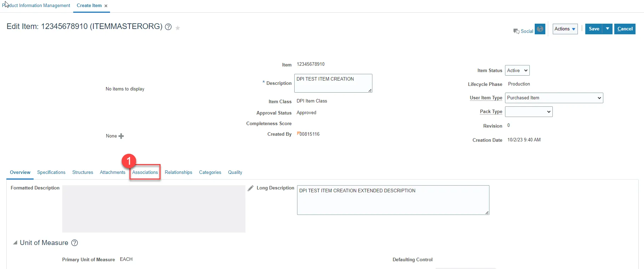This screenshot has width=644, height=269.
Task: Open the Quality tab
Action: pos(235,172)
